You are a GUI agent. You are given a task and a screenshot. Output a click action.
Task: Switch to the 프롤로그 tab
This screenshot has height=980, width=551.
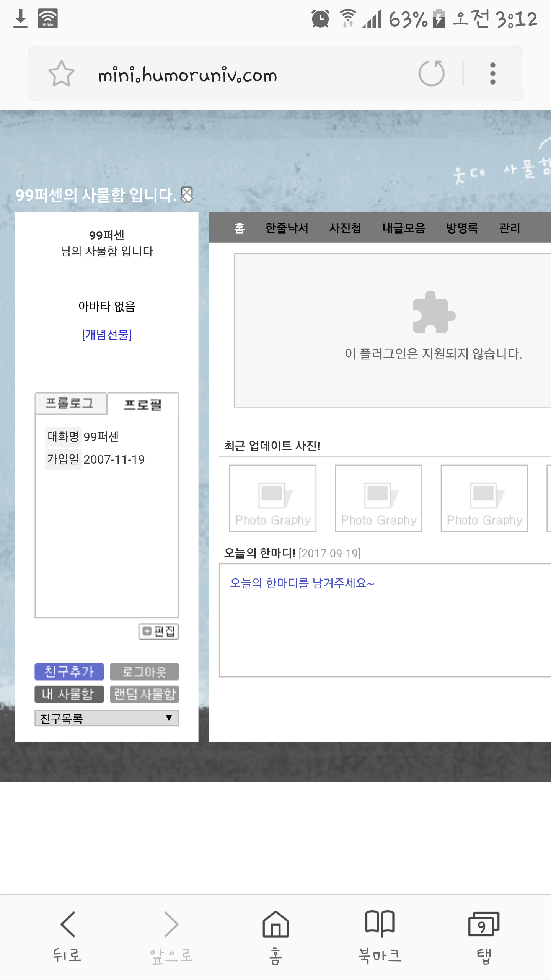(70, 403)
